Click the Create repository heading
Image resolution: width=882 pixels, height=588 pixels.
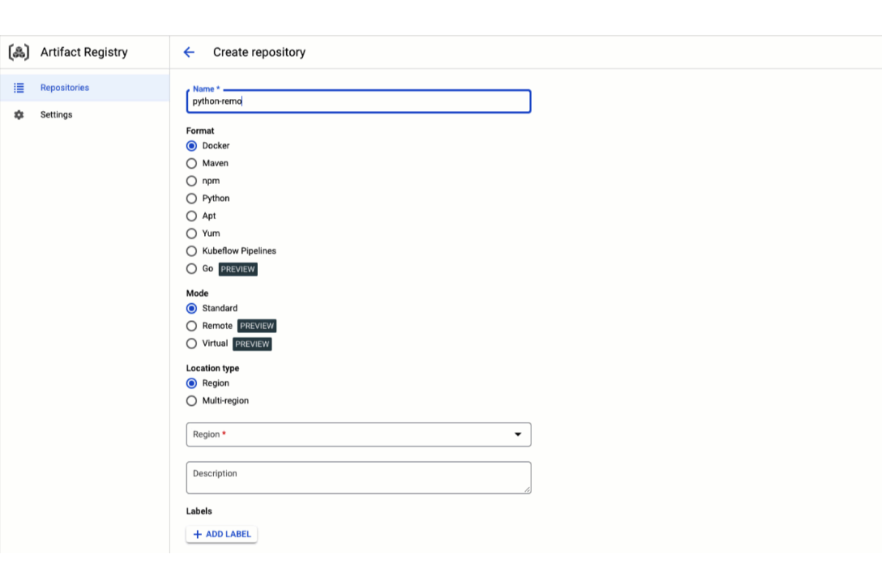click(259, 52)
